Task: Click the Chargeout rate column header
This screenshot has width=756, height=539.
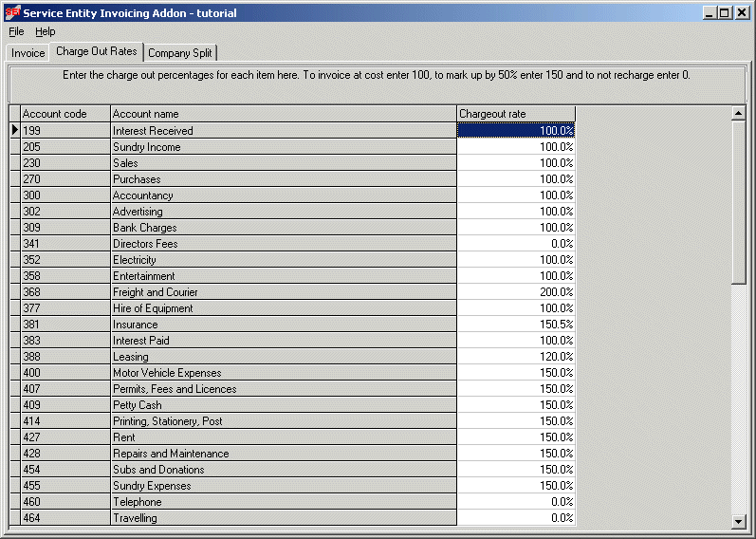Action: coord(516,114)
